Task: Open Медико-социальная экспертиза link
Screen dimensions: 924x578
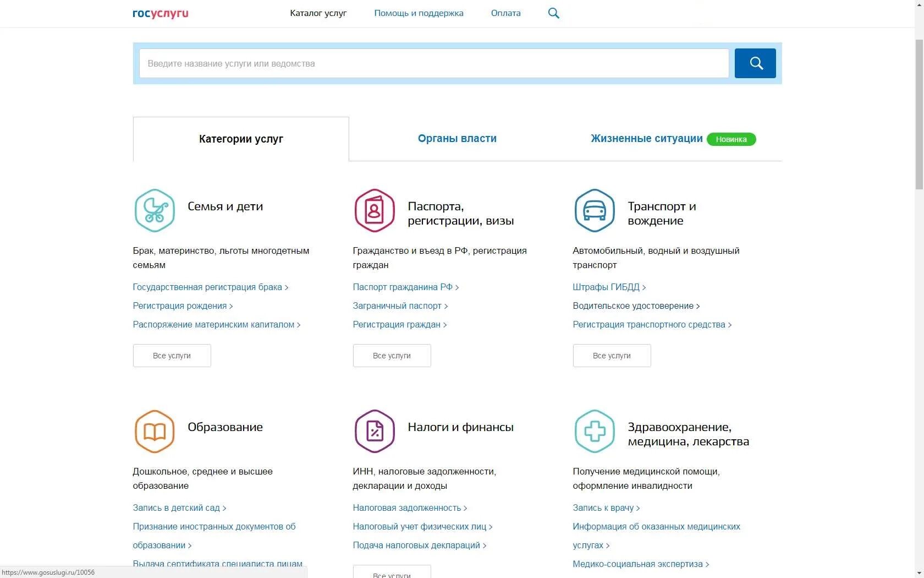Action: point(641,564)
